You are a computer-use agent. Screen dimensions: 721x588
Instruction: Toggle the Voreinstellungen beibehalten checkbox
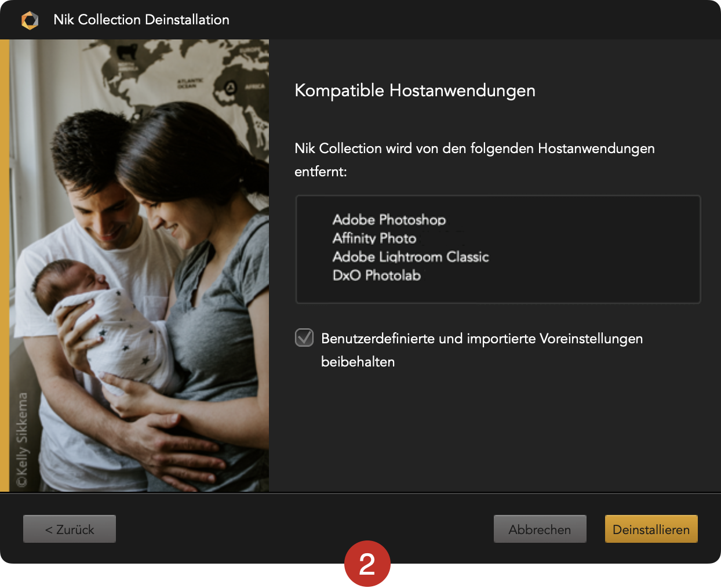[304, 337]
